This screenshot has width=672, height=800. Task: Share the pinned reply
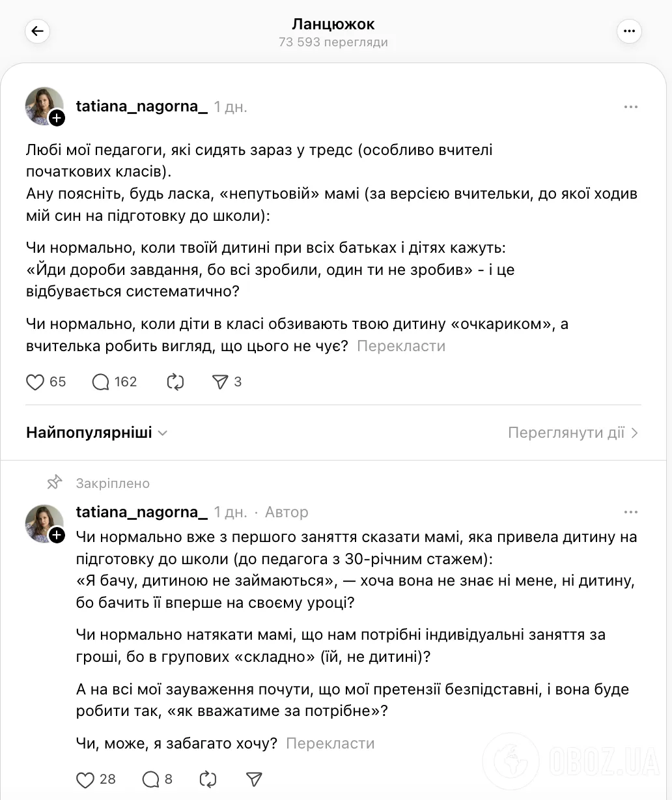point(253,779)
